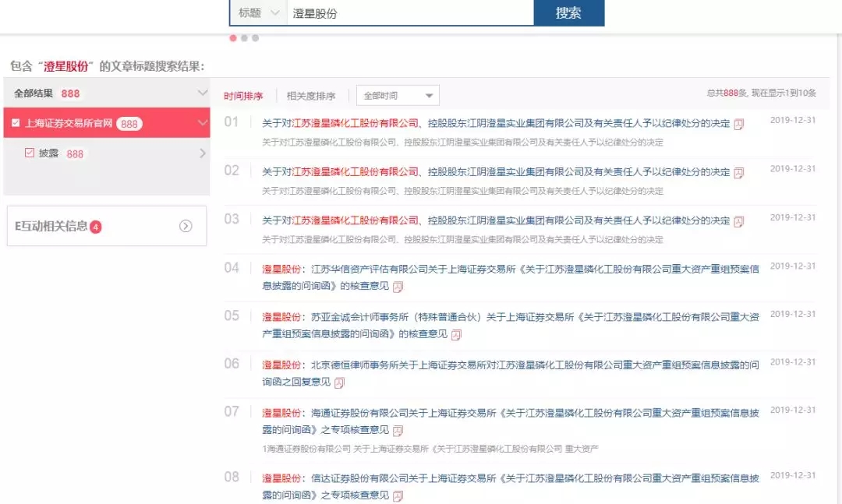The height and width of the screenshot is (504, 842).
Task: Click the PDF icon of result 06
Action: 339,382
